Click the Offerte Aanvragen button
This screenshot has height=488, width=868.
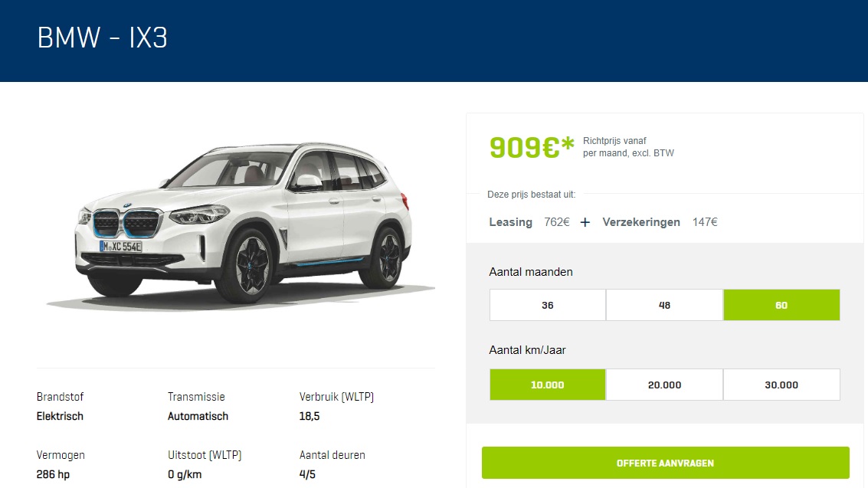click(x=666, y=463)
